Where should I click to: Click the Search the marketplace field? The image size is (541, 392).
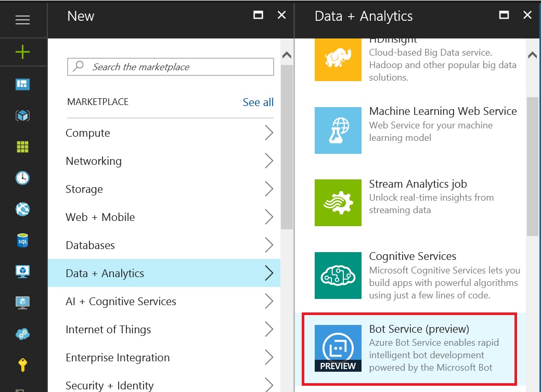tap(171, 67)
